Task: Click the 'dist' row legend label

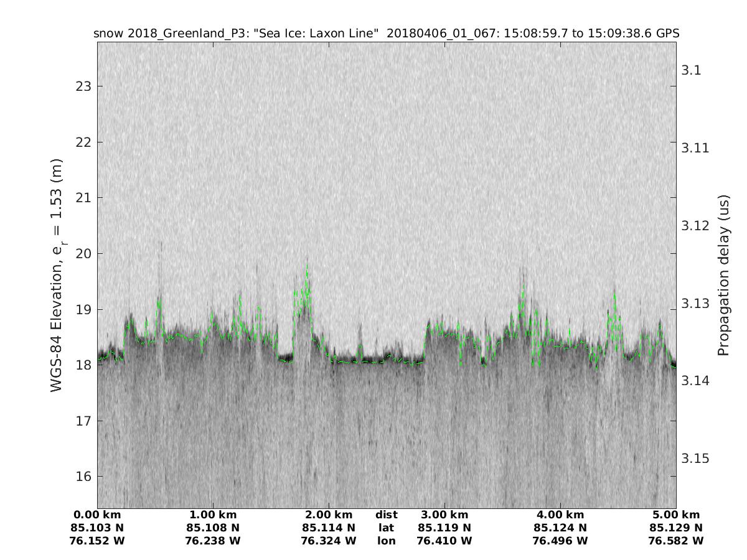Action: pyautogui.click(x=387, y=515)
